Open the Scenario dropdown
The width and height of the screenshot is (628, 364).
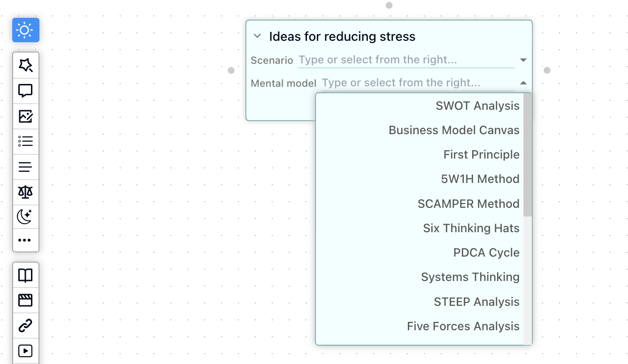pyautogui.click(x=523, y=60)
